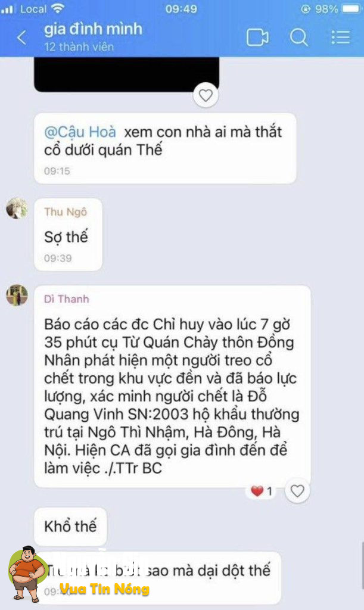This screenshot has width=364, height=610.
Task: Tap the sender name Dì Thanh
Action: (67, 299)
